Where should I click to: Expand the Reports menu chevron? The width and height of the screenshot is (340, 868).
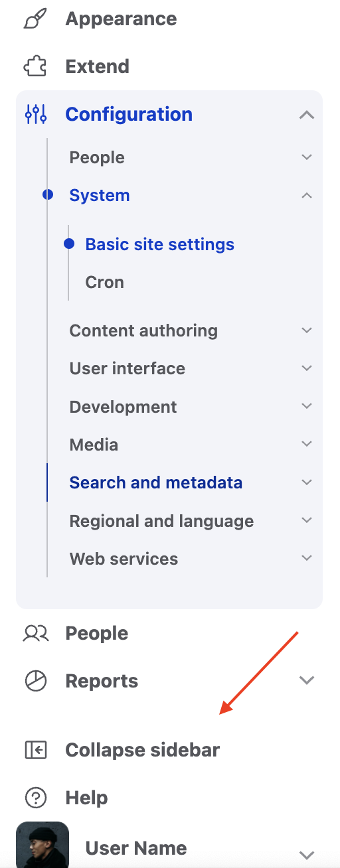point(306,680)
